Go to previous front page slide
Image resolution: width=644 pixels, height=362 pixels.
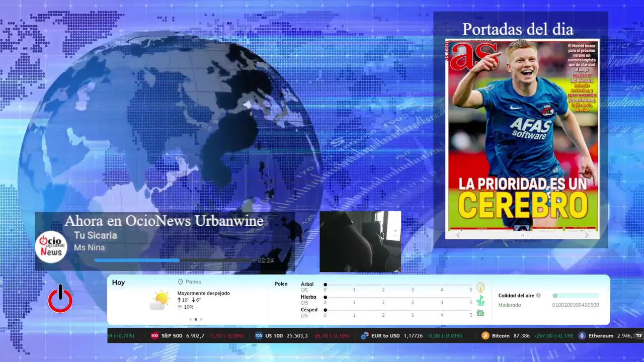click(458, 235)
